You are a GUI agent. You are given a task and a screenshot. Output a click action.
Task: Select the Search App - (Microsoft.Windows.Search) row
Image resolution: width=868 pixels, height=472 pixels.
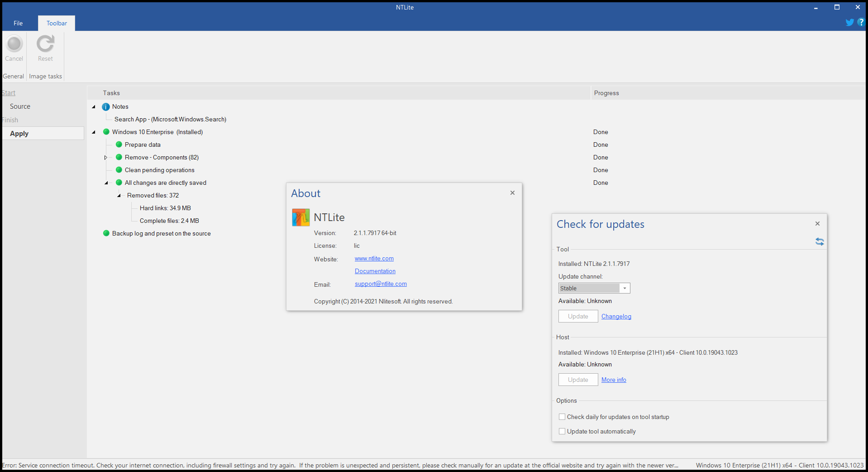pyautogui.click(x=170, y=119)
